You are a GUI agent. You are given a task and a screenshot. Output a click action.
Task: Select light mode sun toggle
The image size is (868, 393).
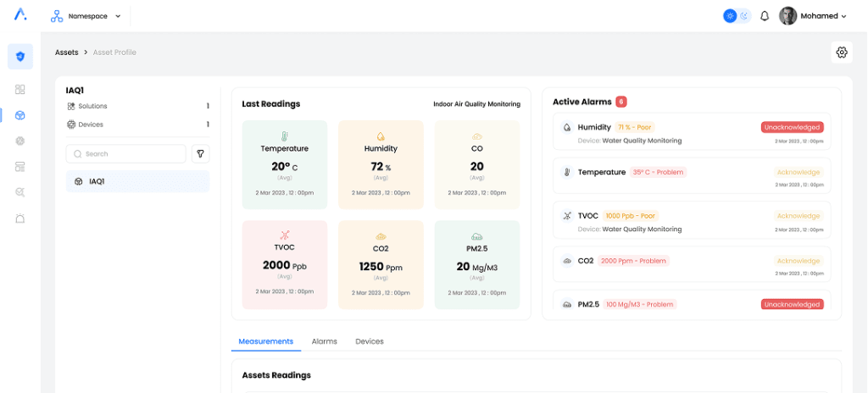(x=730, y=16)
